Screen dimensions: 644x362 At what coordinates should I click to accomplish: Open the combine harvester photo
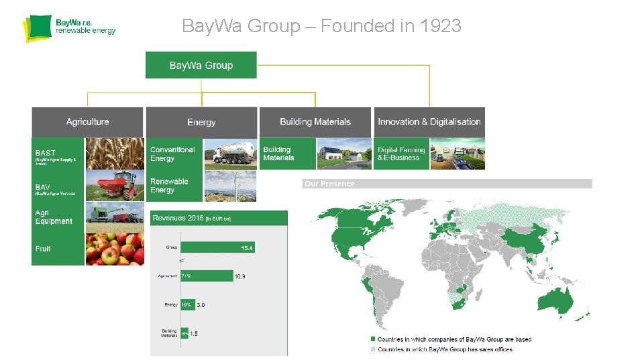coord(115,217)
